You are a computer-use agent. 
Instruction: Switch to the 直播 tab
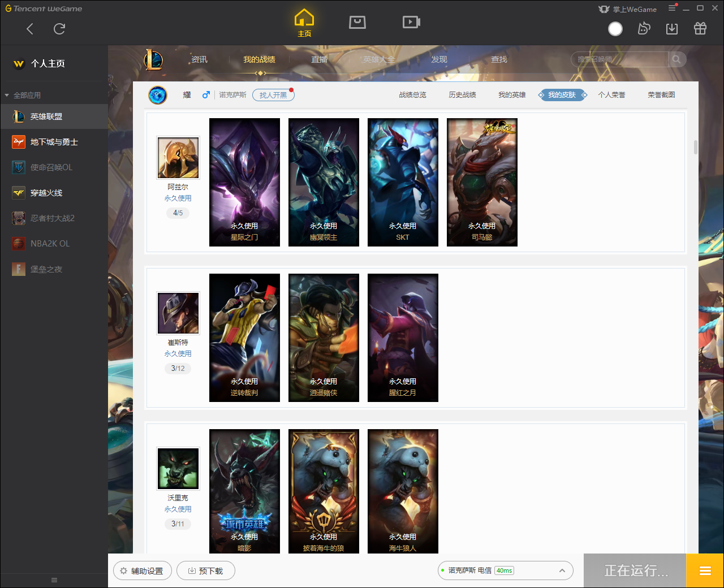(320, 59)
